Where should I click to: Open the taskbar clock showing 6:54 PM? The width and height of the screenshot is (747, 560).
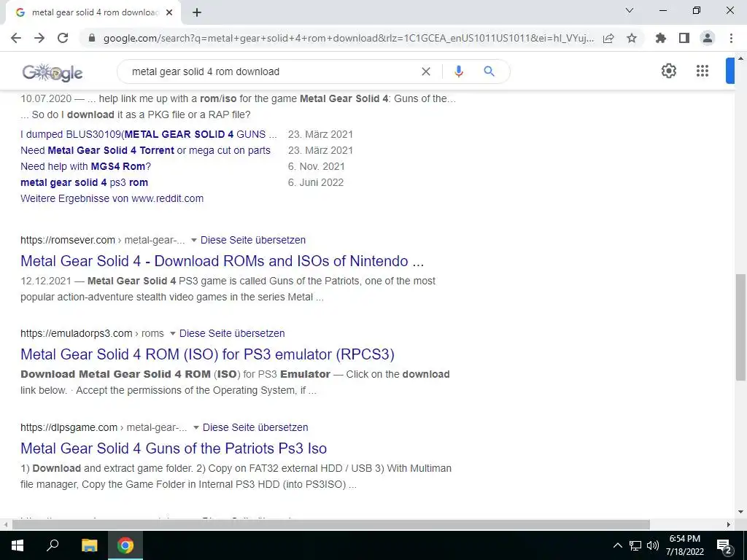[684, 545]
